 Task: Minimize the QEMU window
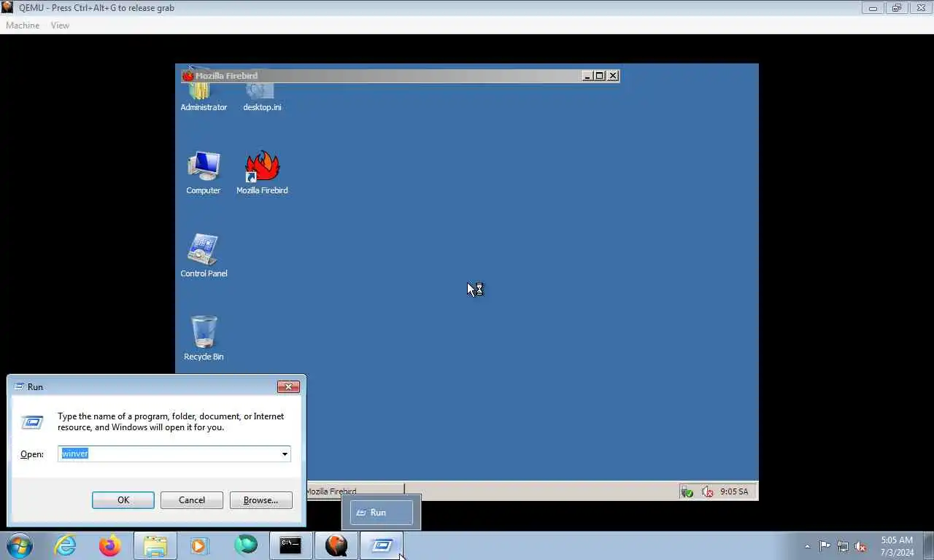pyautogui.click(x=873, y=8)
